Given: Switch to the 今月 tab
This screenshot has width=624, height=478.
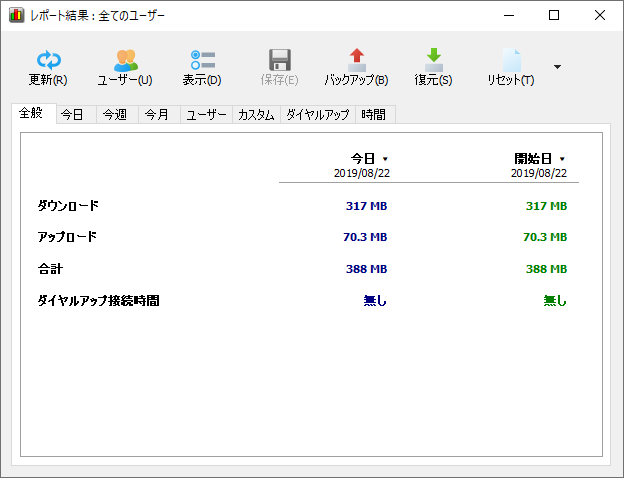Looking at the screenshot, I should tap(157, 115).
